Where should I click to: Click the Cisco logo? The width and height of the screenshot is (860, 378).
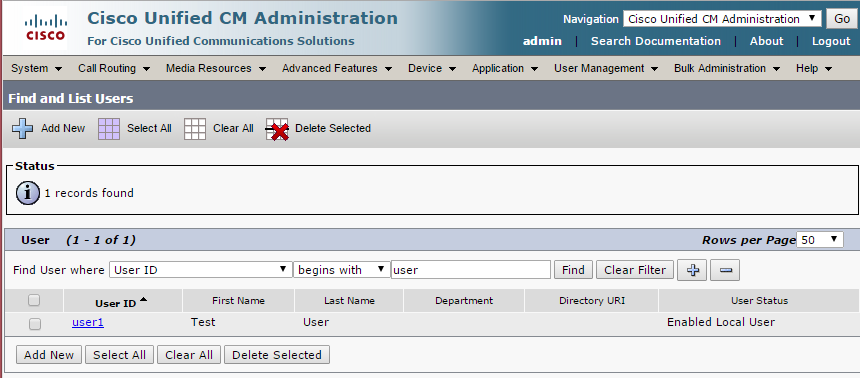45,28
